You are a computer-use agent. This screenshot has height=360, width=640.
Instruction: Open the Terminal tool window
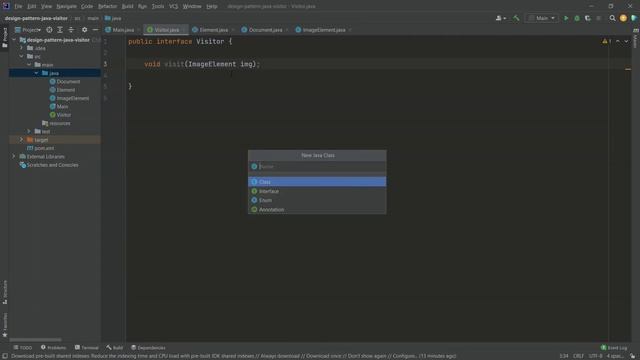pos(87,348)
